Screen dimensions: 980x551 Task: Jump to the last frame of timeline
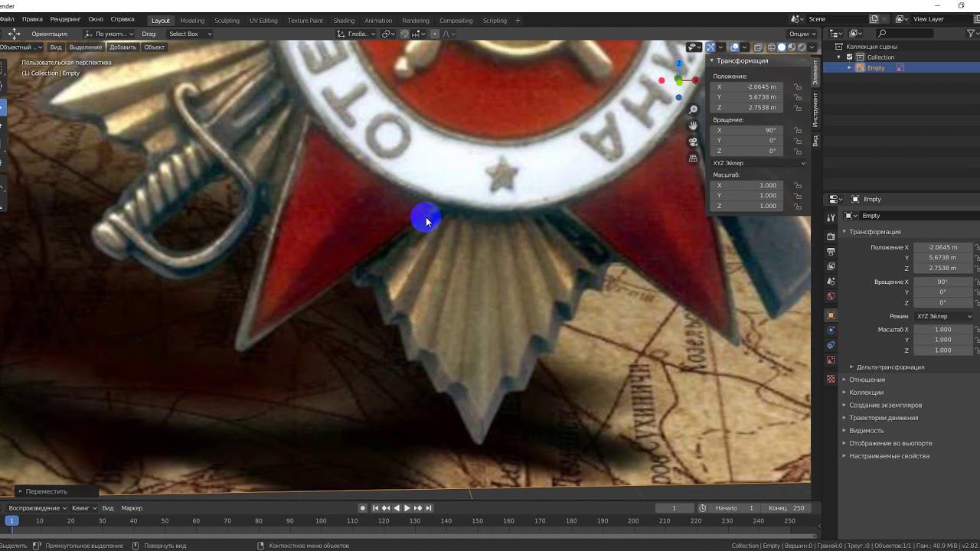pos(429,508)
